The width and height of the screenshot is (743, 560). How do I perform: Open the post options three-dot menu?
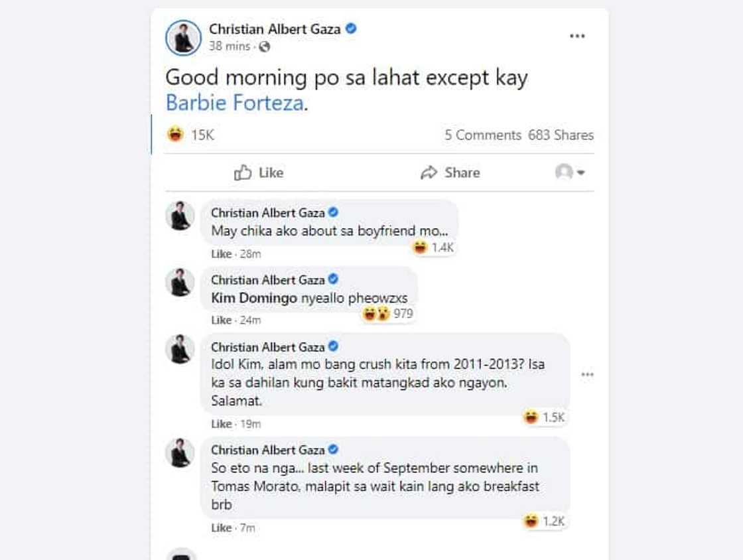pyautogui.click(x=577, y=36)
